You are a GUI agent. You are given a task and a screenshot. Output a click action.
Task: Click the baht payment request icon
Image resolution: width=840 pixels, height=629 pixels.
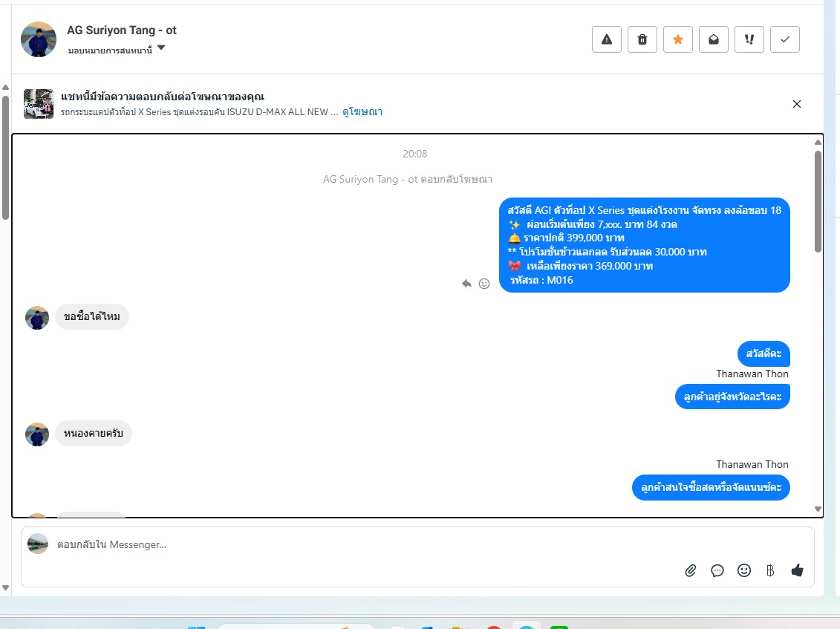coord(770,570)
